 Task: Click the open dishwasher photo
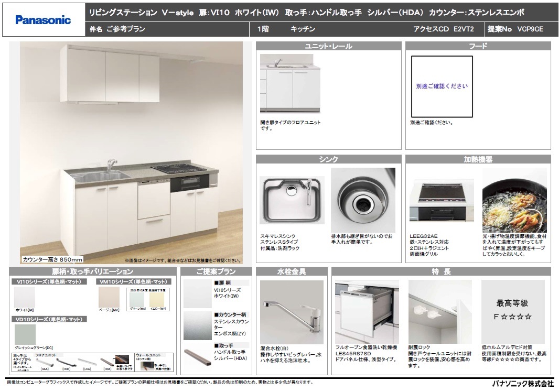coord(367,311)
